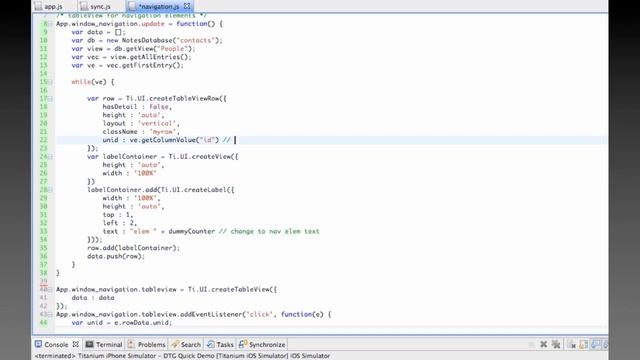
Task: Click the 'myrow' className value
Action: coord(162,131)
